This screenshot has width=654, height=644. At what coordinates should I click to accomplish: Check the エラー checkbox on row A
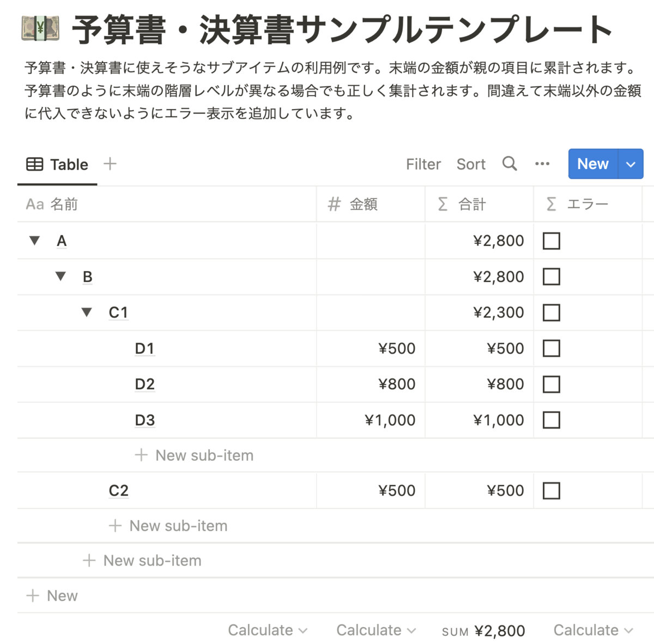551,240
